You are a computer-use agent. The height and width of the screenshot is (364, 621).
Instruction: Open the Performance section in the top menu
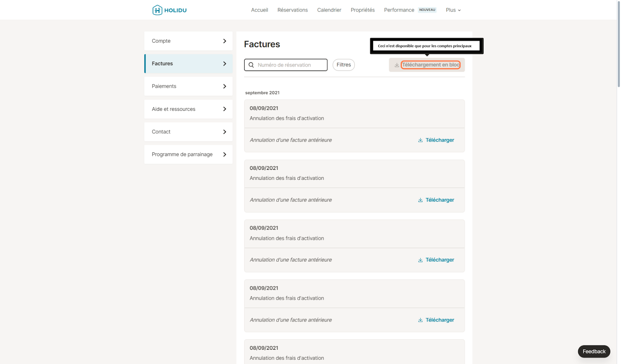[x=399, y=10]
